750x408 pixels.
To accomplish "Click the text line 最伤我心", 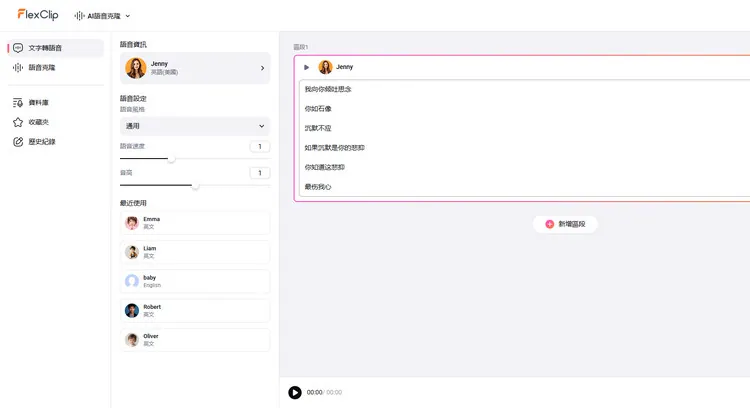I will 318,187.
